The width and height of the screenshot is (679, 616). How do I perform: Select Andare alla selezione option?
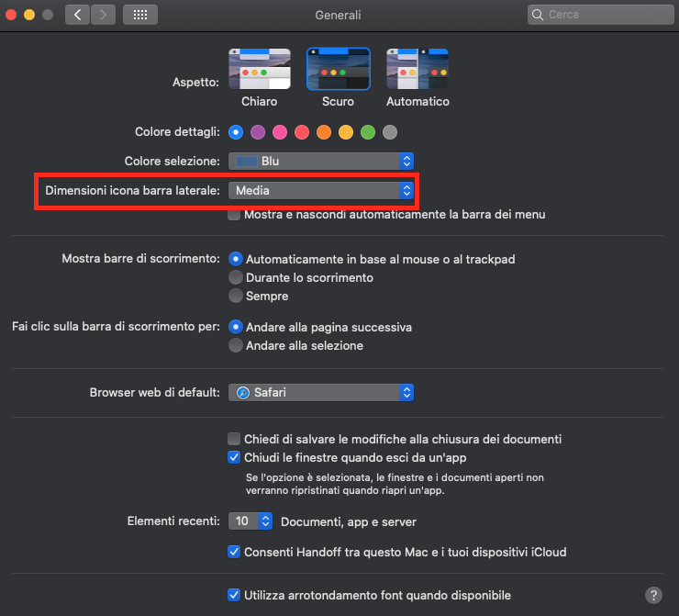(236, 345)
